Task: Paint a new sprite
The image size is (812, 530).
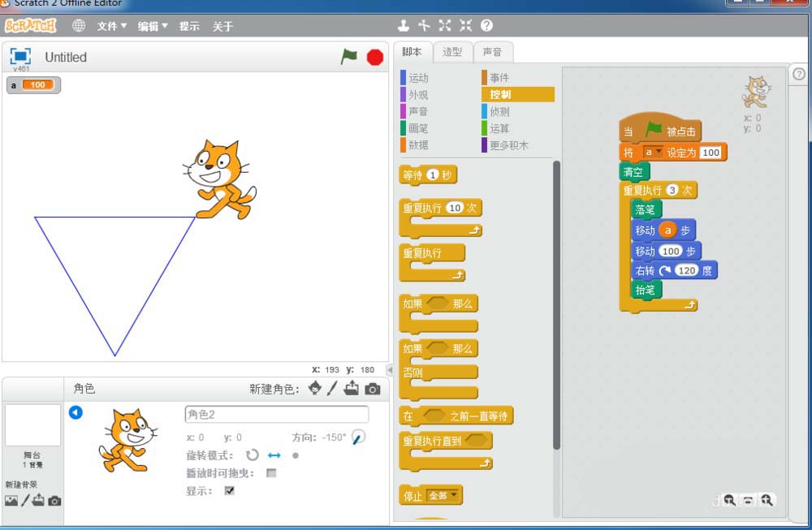Action: coord(332,388)
